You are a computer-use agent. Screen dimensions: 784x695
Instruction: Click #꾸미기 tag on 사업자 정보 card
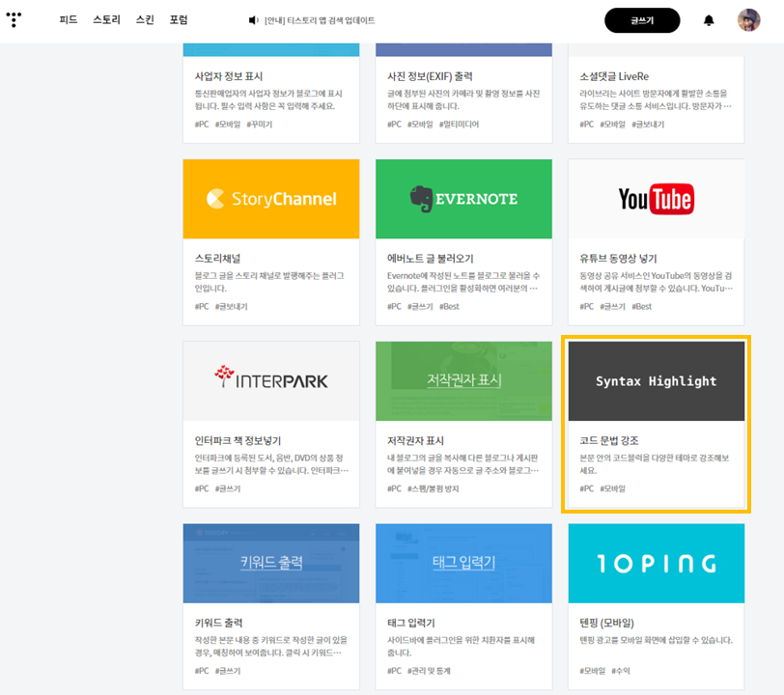[260, 124]
